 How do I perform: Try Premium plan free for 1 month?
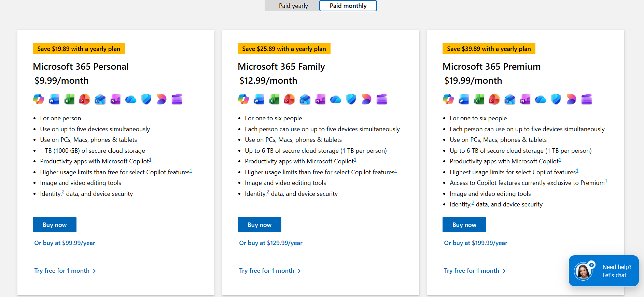475,271
